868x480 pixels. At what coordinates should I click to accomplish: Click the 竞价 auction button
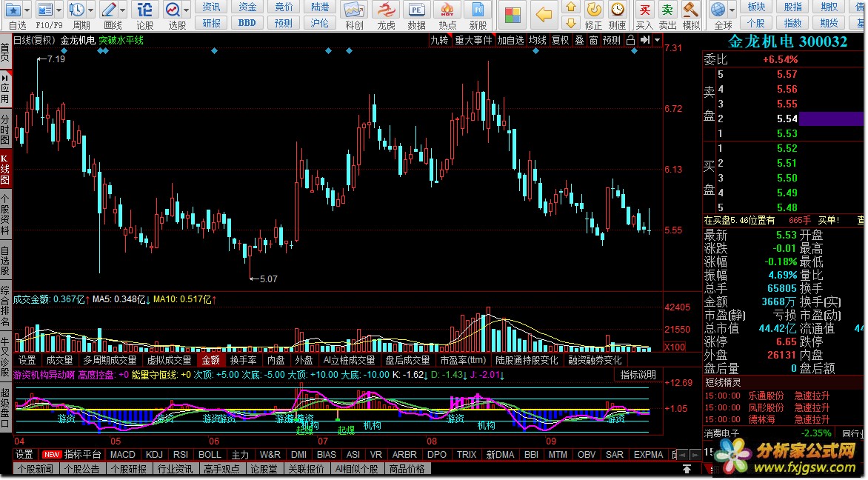(x=284, y=7)
